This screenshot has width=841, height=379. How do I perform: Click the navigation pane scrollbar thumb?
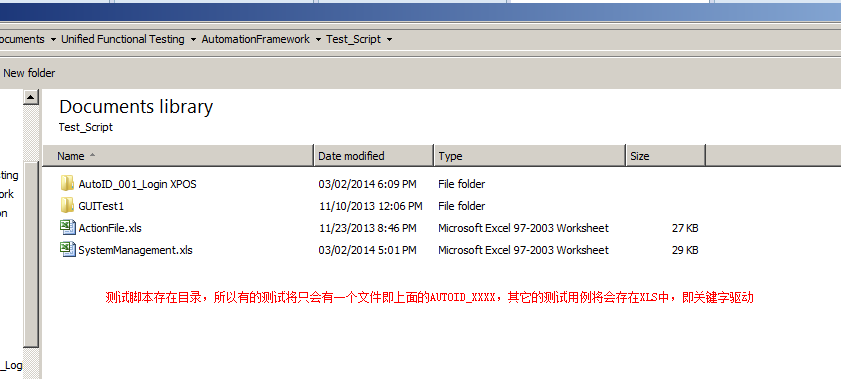point(31,254)
